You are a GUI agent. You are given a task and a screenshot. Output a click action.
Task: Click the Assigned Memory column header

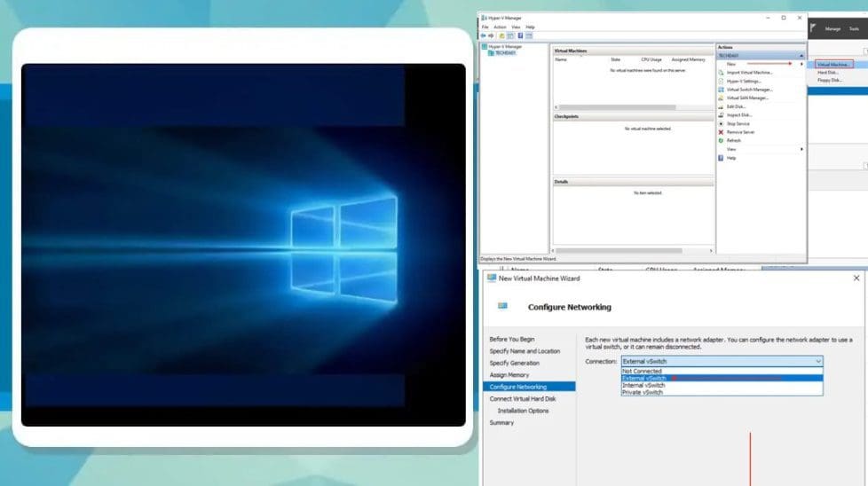(688, 59)
